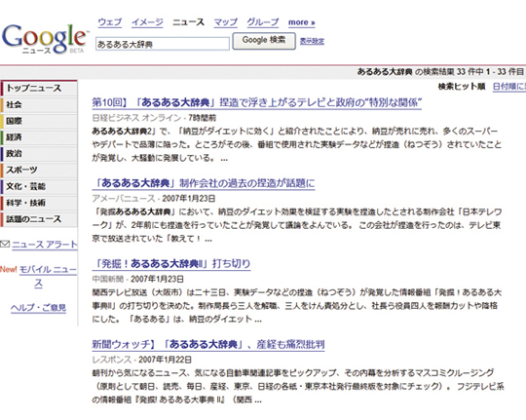Viewport: 526px width, 420px height.
Task: Select 政治 category in sidebar
Action: (39, 153)
